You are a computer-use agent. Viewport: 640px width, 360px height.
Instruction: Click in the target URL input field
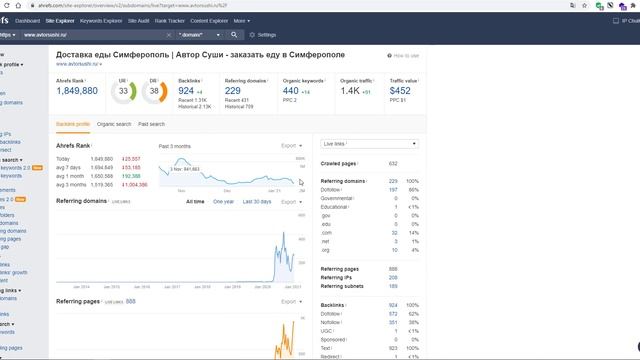pyautogui.click(x=93, y=35)
